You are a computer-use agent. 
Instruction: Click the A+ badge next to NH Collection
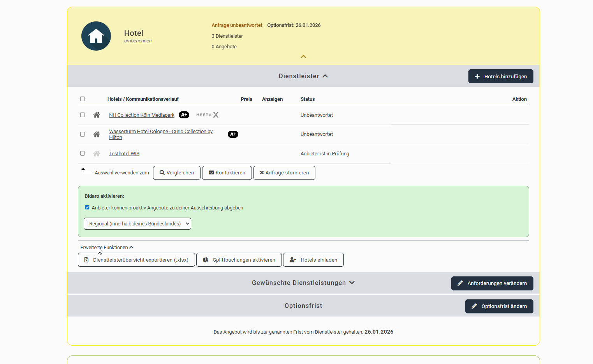184,115
